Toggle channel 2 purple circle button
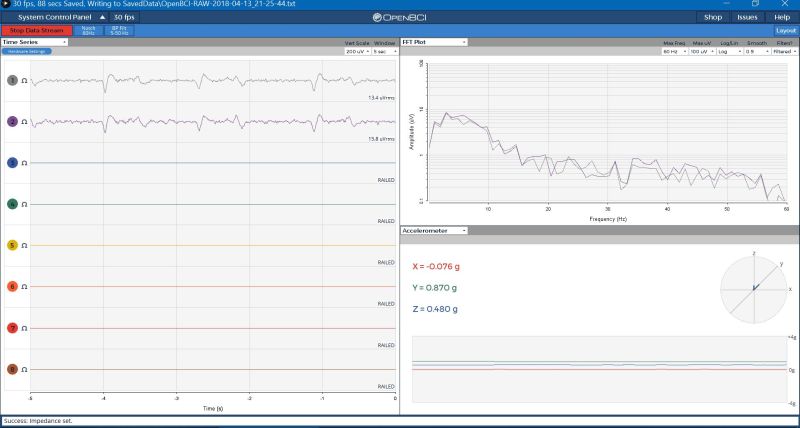 click(12, 122)
